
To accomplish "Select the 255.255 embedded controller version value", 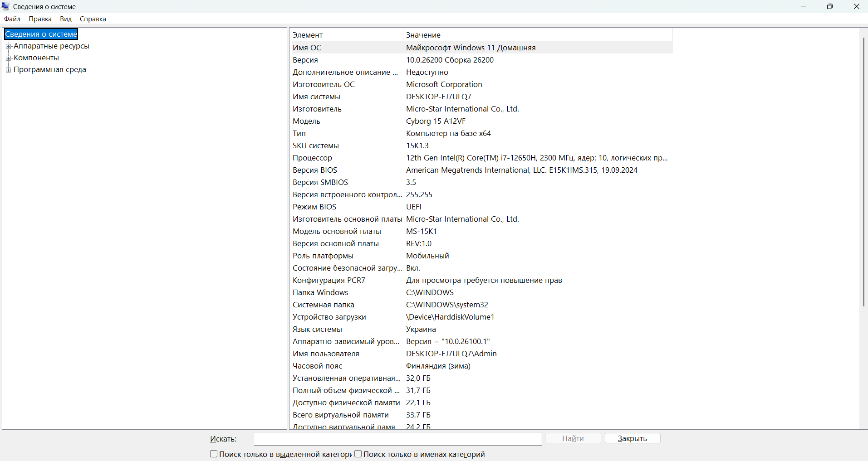I will (x=419, y=194).
